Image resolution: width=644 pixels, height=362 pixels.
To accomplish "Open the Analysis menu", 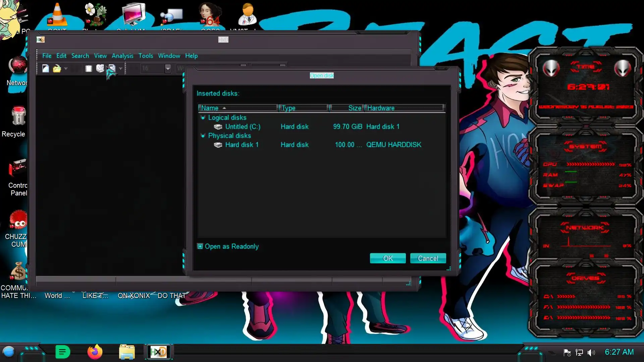I will coord(122,56).
